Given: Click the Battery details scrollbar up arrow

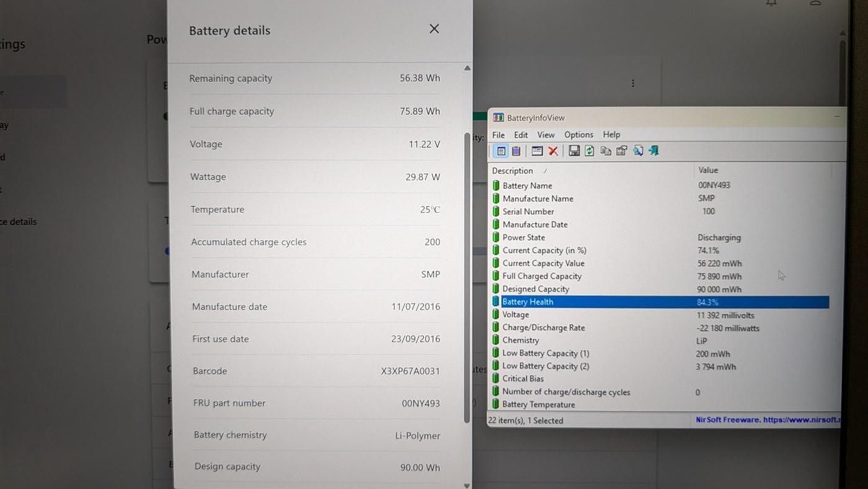Looking at the screenshot, I should pyautogui.click(x=467, y=68).
